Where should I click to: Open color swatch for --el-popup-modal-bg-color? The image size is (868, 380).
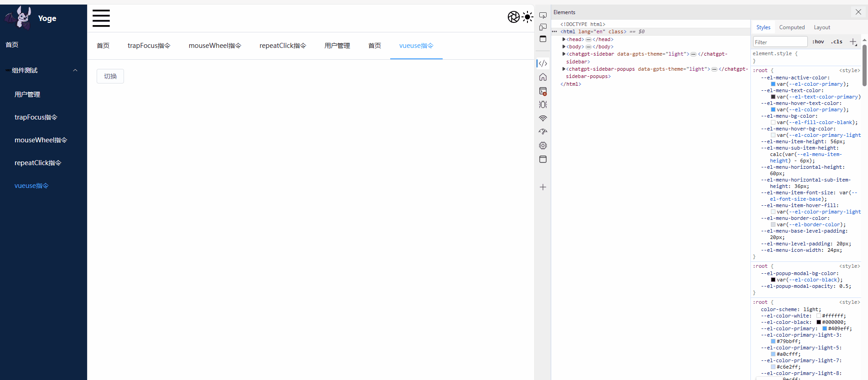(x=773, y=280)
